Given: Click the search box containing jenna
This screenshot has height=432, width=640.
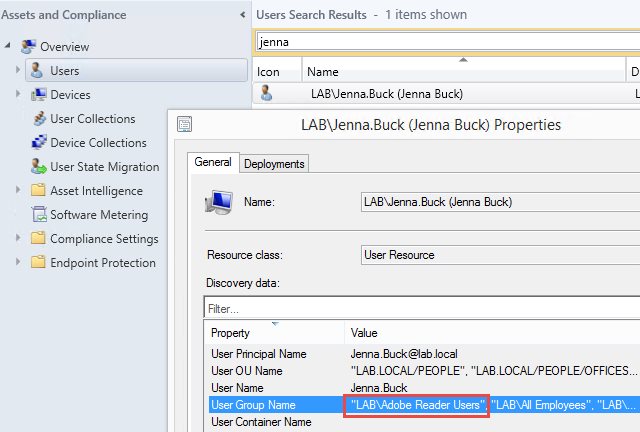Looking at the screenshot, I should click(448, 42).
